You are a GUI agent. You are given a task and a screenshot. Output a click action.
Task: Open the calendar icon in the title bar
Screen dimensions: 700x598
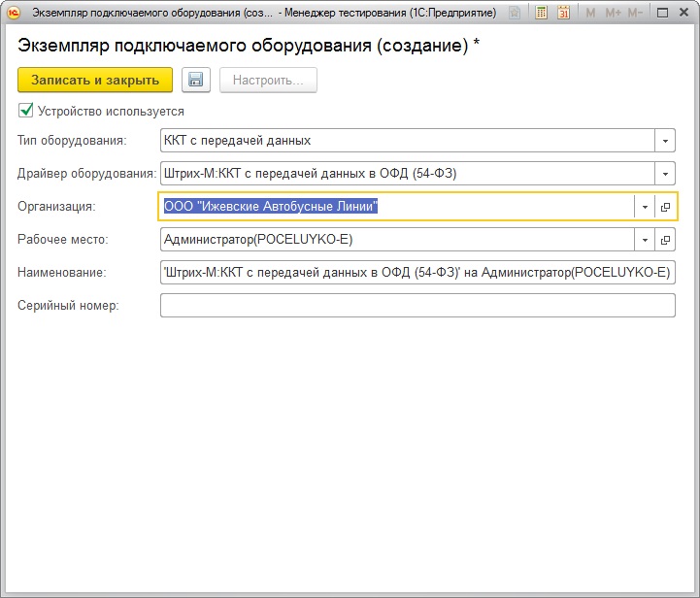click(562, 13)
